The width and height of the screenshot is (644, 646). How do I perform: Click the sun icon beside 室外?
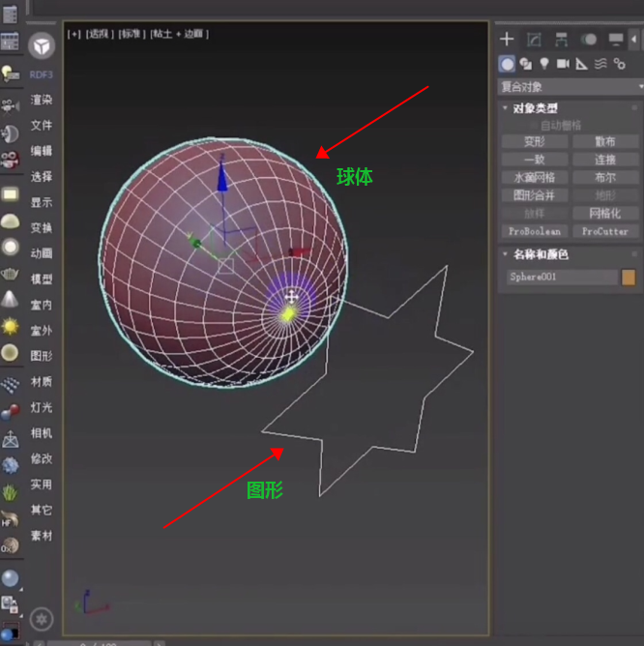pos(10,326)
